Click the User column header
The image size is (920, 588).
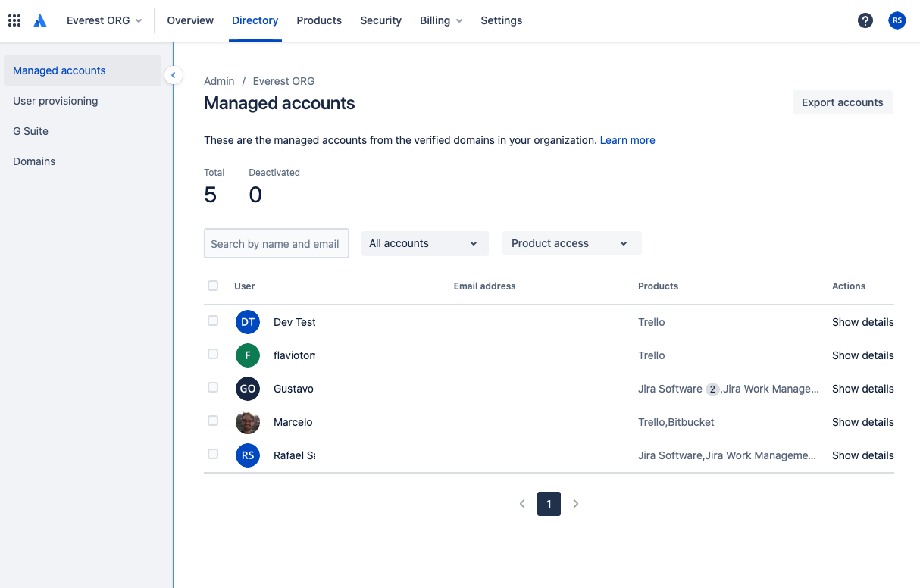(x=245, y=286)
